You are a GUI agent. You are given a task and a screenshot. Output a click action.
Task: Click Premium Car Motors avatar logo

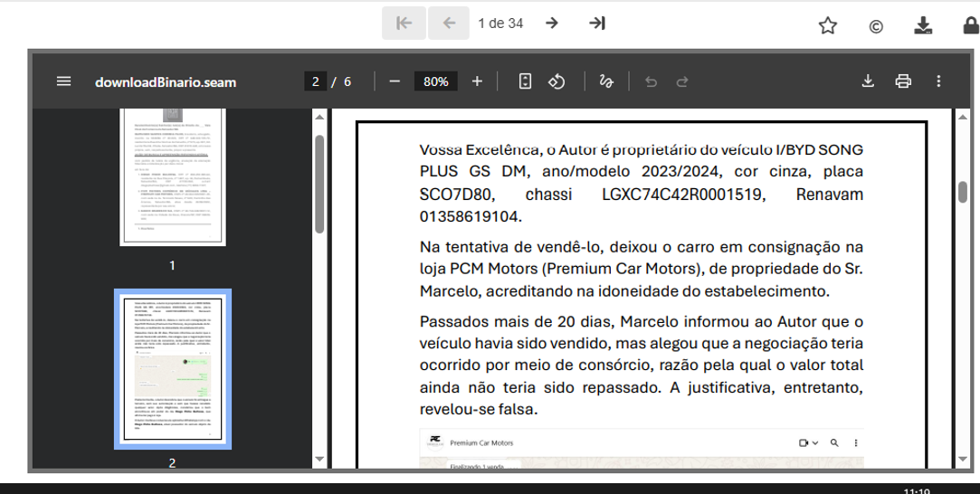pos(435,442)
